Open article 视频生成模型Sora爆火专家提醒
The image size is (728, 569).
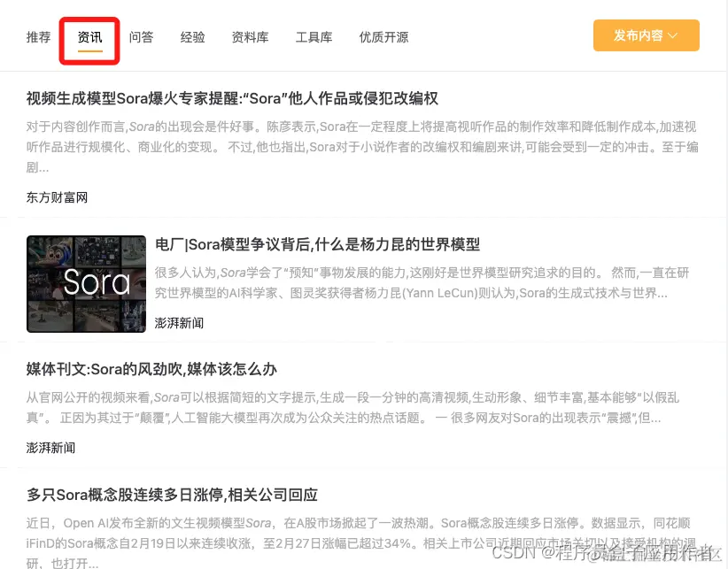point(232,98)
